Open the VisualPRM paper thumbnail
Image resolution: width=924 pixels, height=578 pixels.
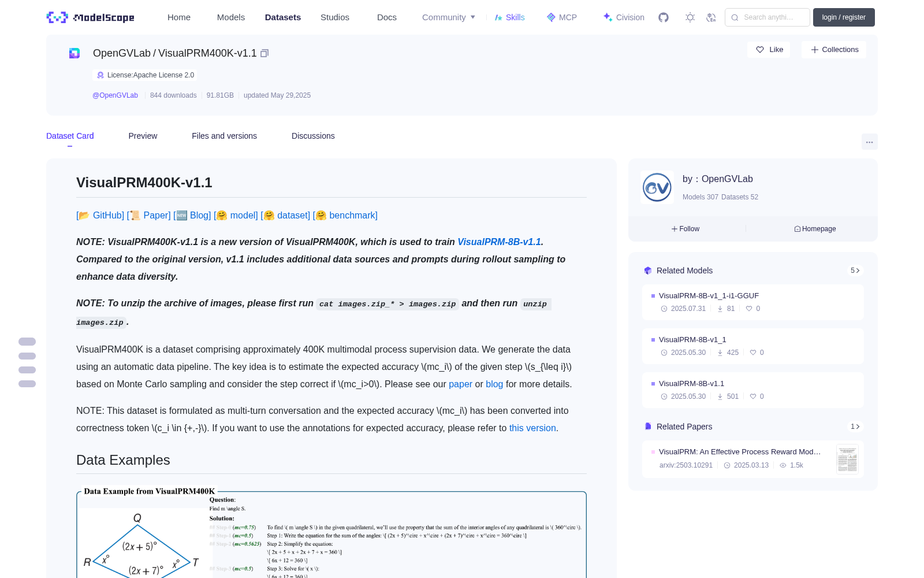(847, 460)
